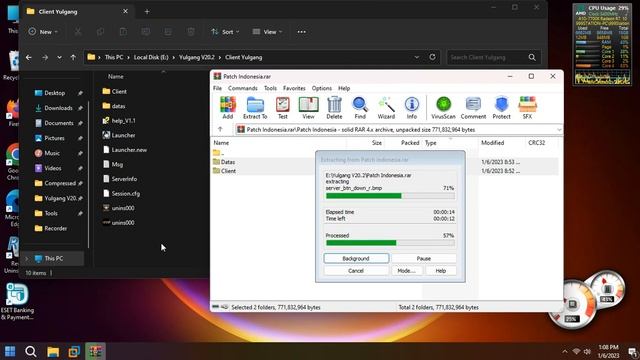
Task: Show hidden system tray icons
Action: 565,351
